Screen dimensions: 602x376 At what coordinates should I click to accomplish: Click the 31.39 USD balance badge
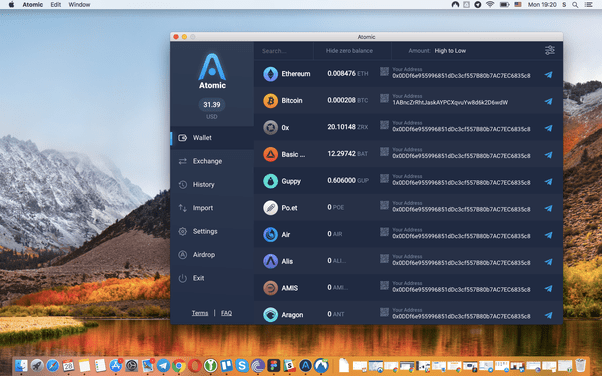tap(212, 104)
